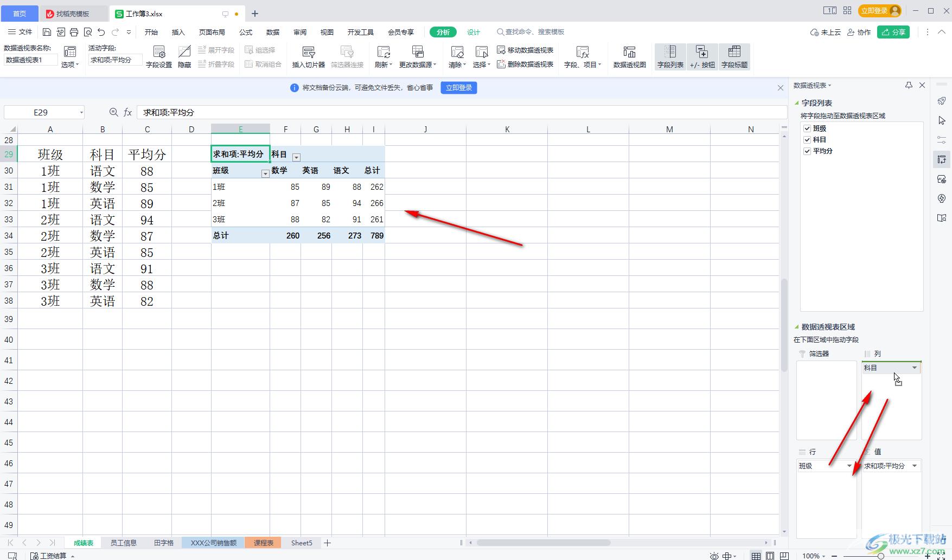
Task: Toggle the 字段列表 field list button
Action: pos(670,57)
